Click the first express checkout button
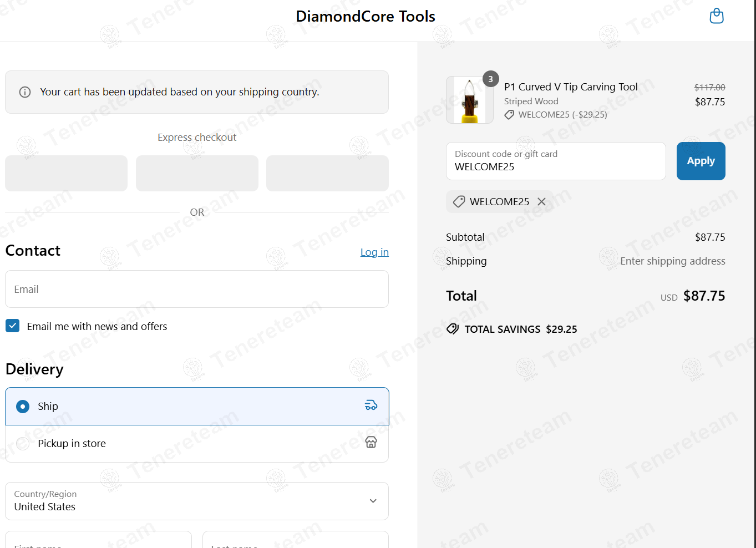 [x=67, y=173]
